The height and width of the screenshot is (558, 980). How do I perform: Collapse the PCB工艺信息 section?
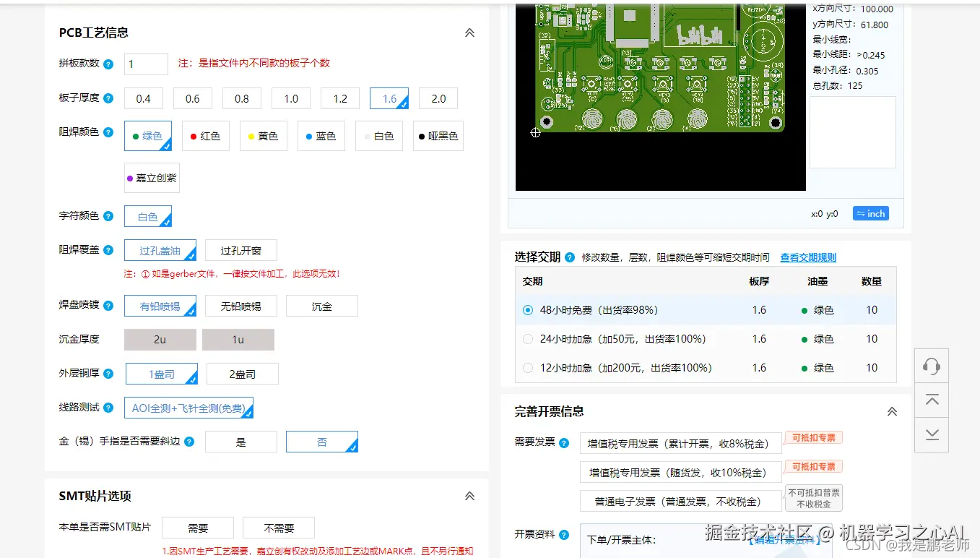[469, 33]
